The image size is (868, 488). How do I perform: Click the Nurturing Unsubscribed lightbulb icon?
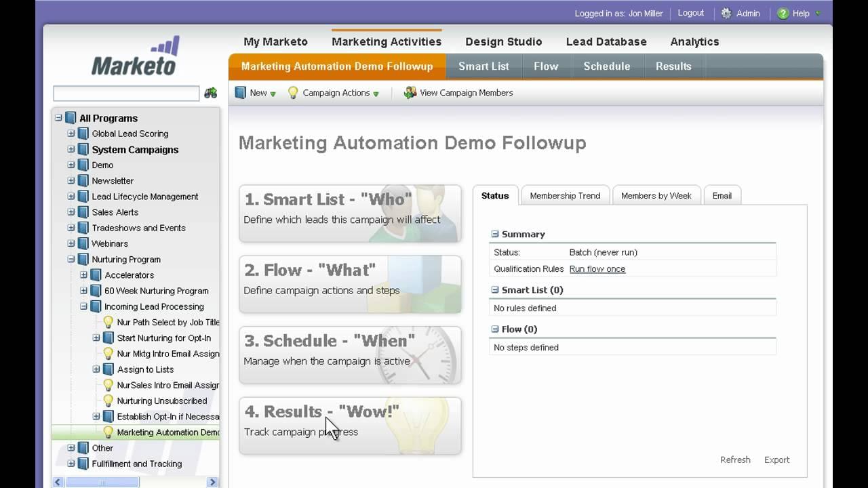(108, 401)
